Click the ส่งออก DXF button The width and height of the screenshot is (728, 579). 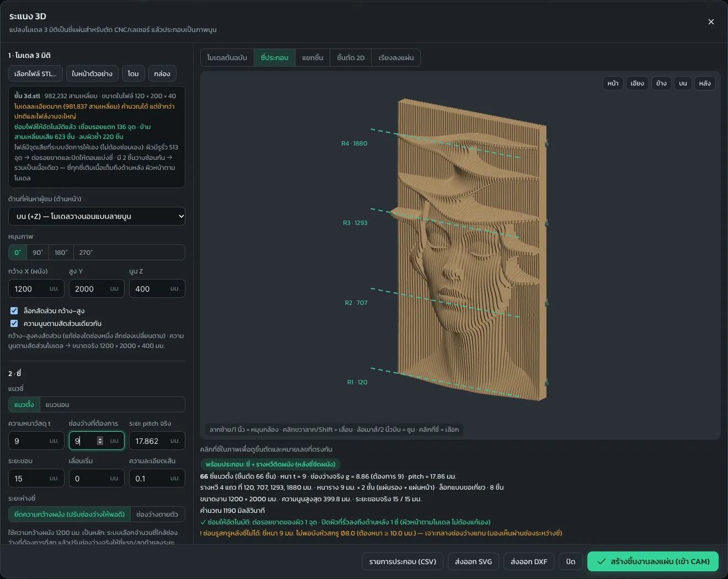529,561
